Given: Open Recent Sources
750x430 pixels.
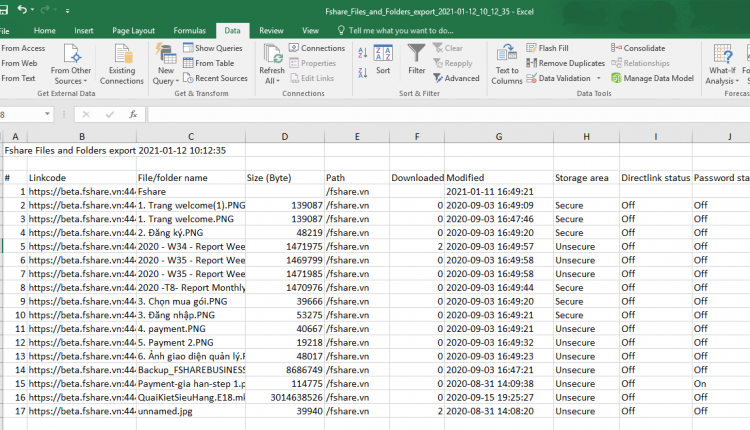Looking at the screenshot, I should pyautogui.click(x=215, y=78).
